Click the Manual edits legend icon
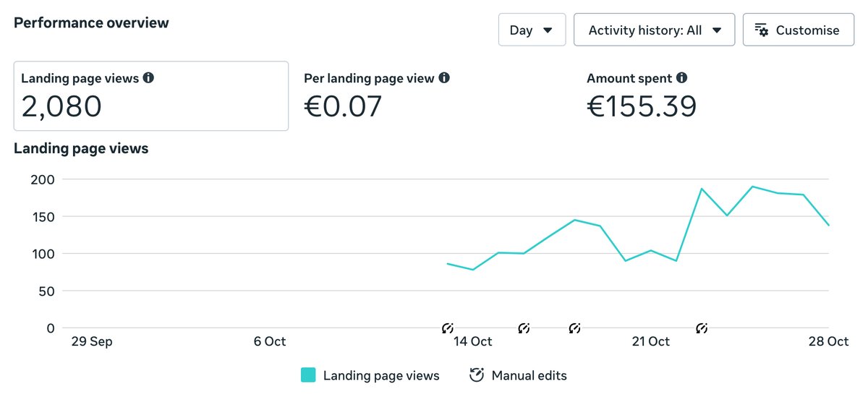 click(477, 375)
